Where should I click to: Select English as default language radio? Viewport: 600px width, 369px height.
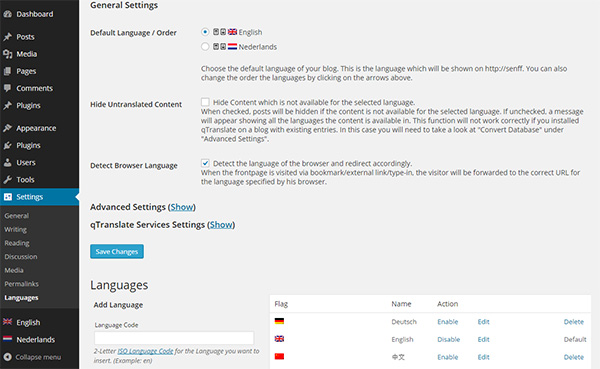(x=205, y=32)
